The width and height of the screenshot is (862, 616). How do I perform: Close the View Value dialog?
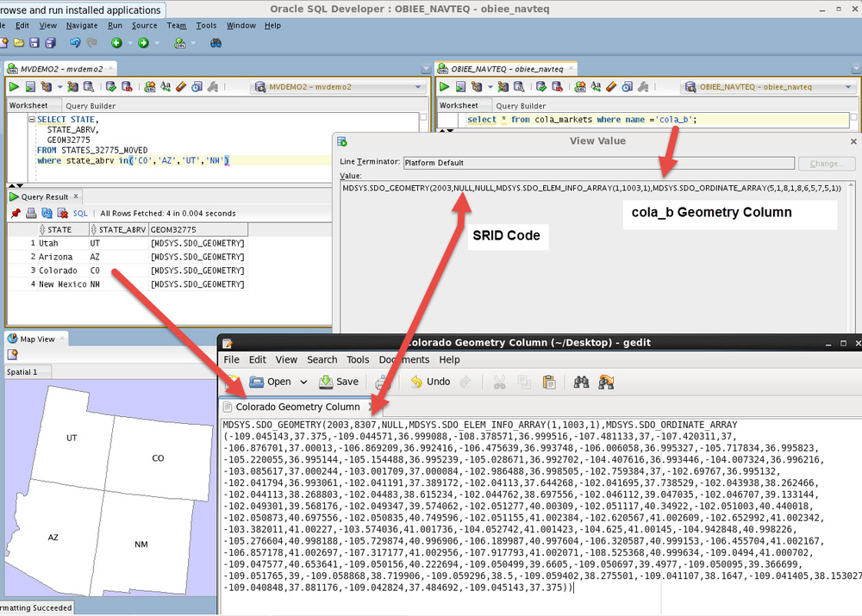(x=853, y=141)
